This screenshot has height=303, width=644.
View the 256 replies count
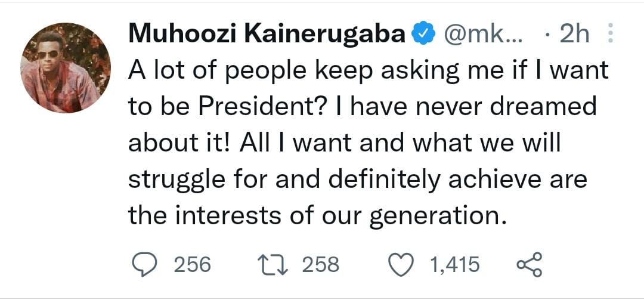(192, 264)
